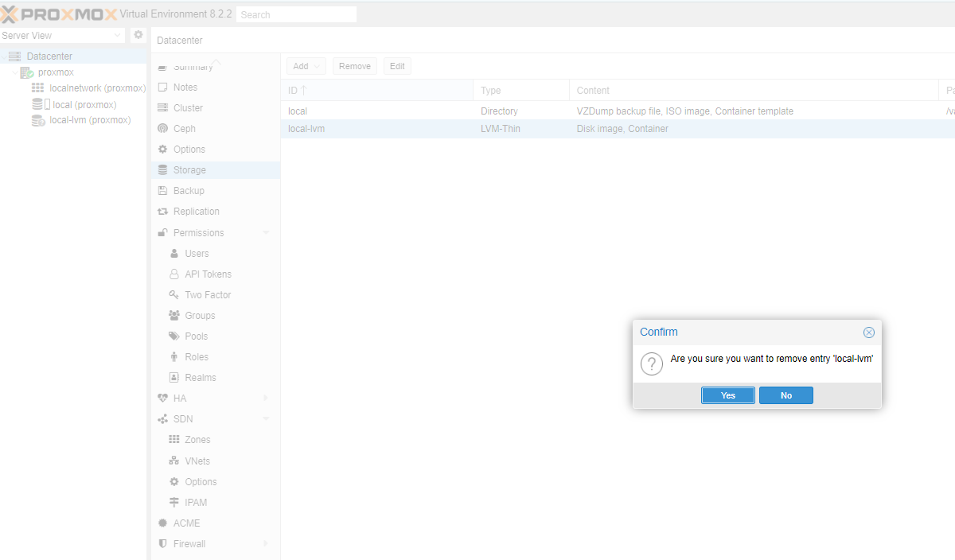Select the local storage row
The height and width of the screenshot is (560, 955).
618,111
